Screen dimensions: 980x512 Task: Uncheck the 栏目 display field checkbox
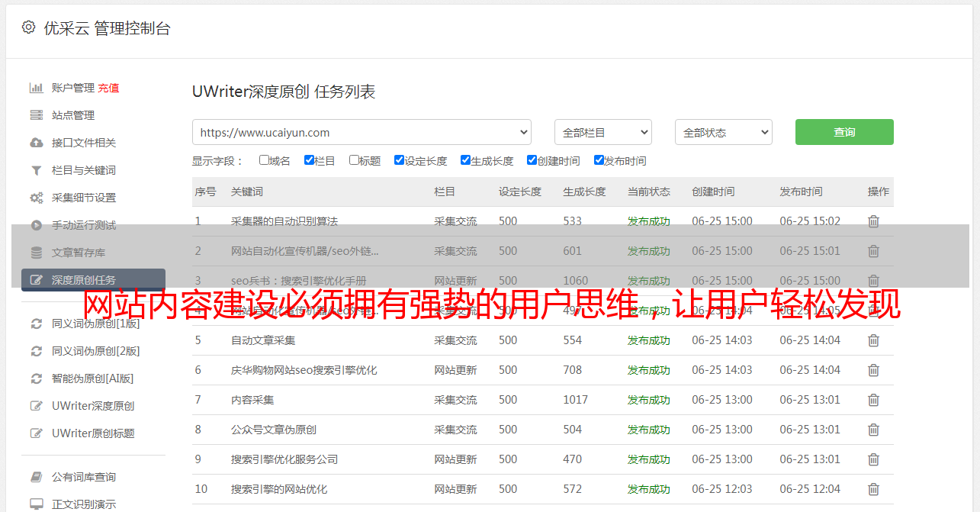(x=309, y=160)
